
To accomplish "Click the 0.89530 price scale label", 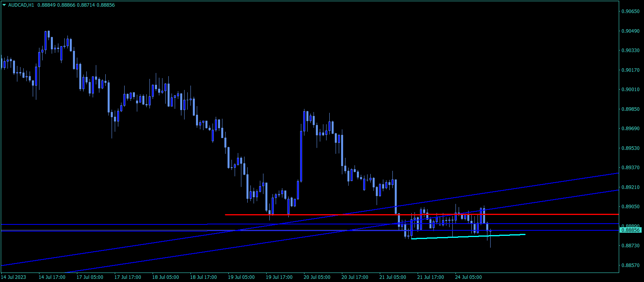I will coord(631,148).
